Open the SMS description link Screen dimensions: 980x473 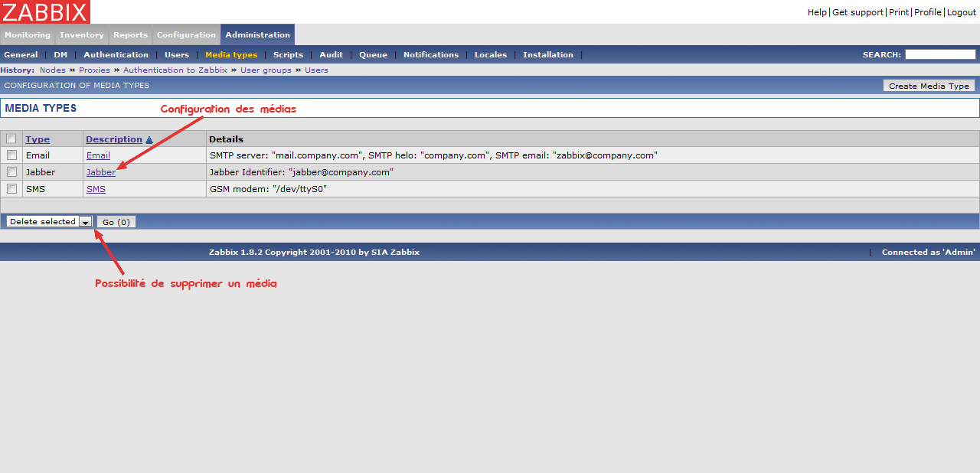(x=96, y=189)
